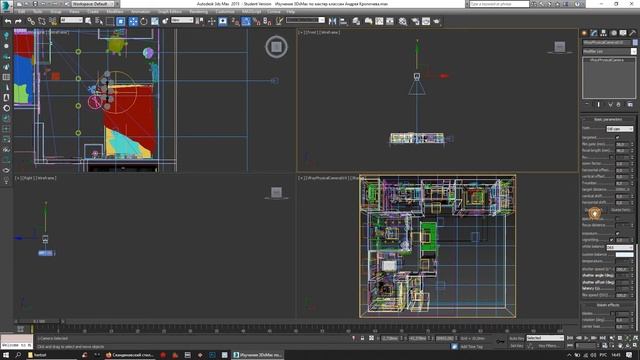Open the Rendering menu
Screen dimensions: 640x360
point(198,12)
